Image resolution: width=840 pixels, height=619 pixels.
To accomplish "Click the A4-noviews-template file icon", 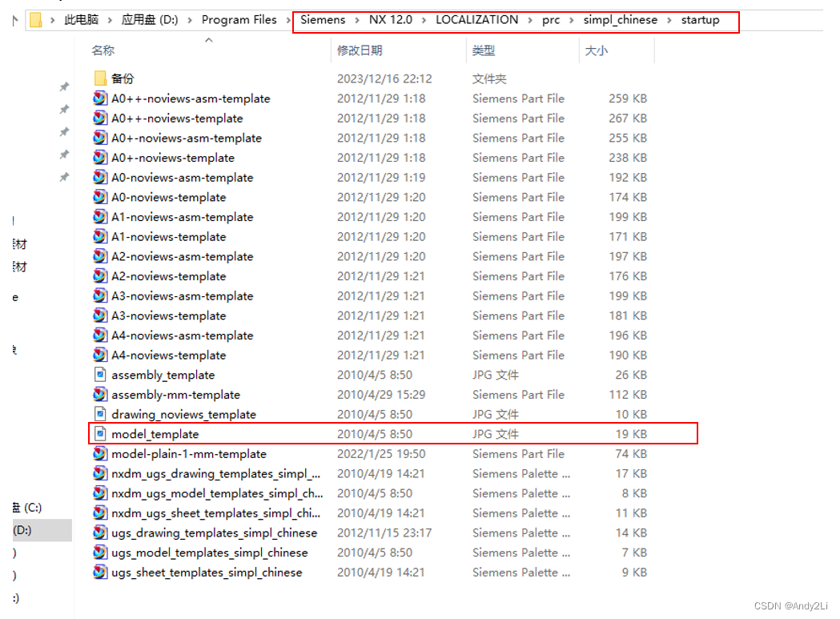I will pos(99,356).
